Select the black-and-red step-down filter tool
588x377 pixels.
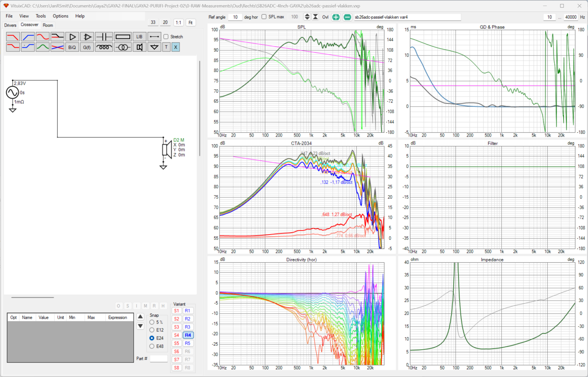point(57,37)
